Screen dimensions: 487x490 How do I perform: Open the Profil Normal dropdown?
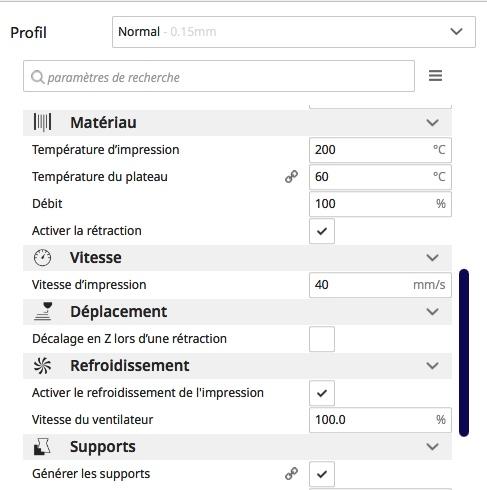coord(294,32)
